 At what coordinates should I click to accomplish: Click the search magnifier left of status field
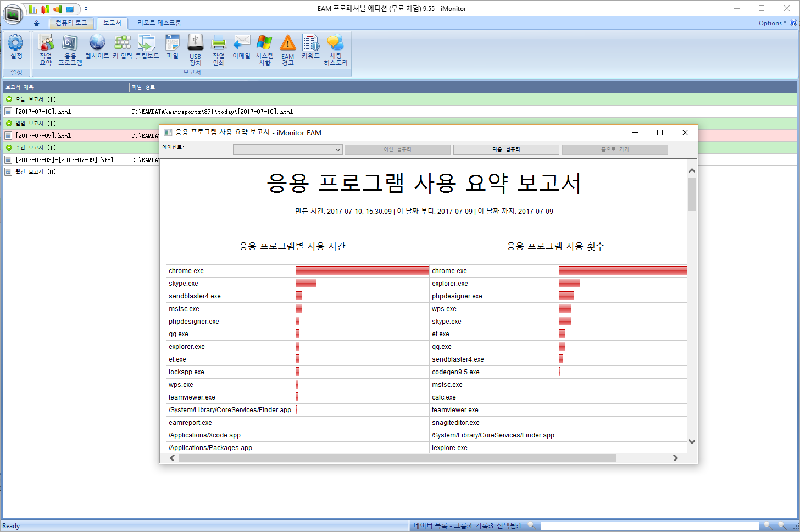[531, 525]
